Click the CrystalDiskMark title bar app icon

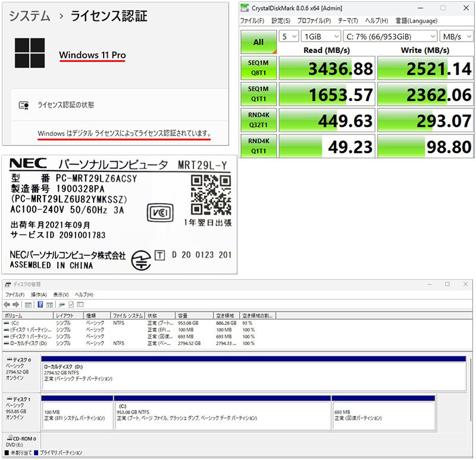point(245,8)
